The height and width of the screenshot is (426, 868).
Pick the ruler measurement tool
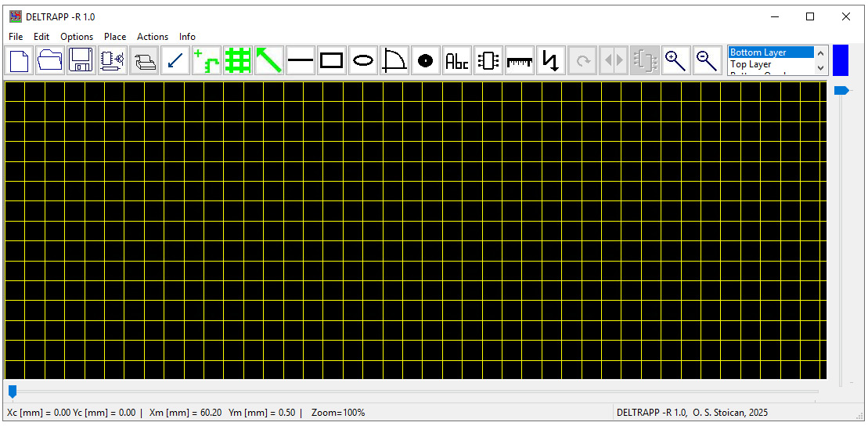coord(519,60)
